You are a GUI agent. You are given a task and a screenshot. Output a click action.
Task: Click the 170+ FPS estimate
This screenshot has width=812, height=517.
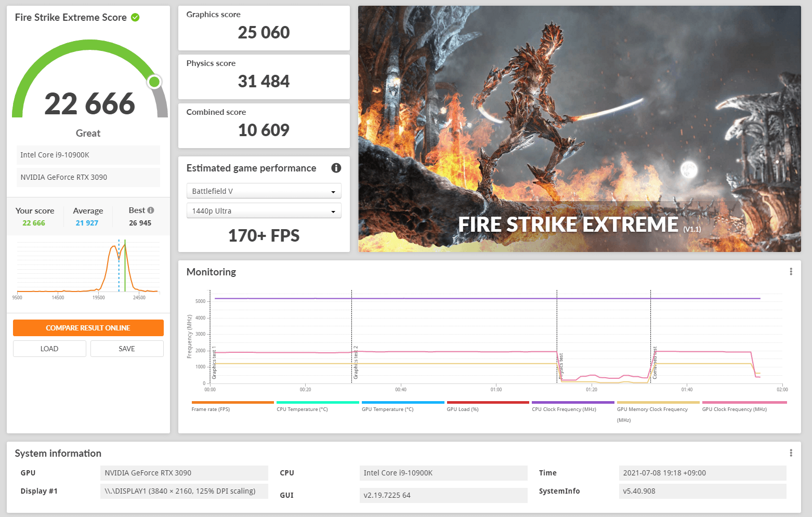tap(264, 235)
